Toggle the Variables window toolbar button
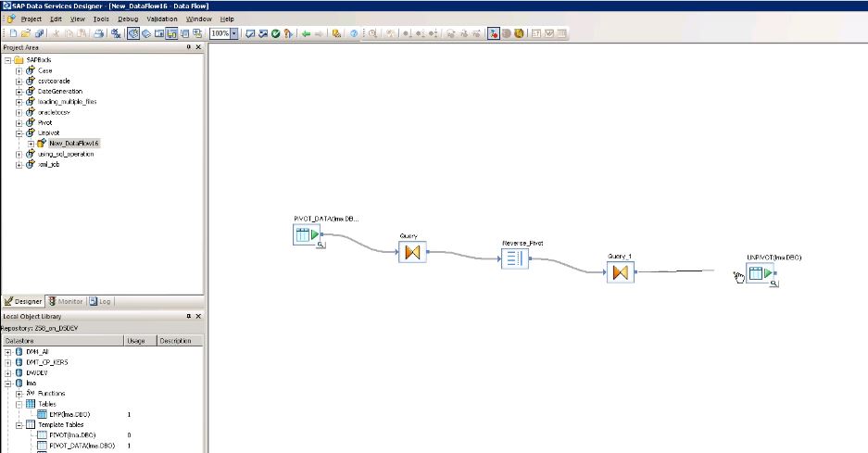The height and width of the screenshot is (453, 868). [159, 33]
